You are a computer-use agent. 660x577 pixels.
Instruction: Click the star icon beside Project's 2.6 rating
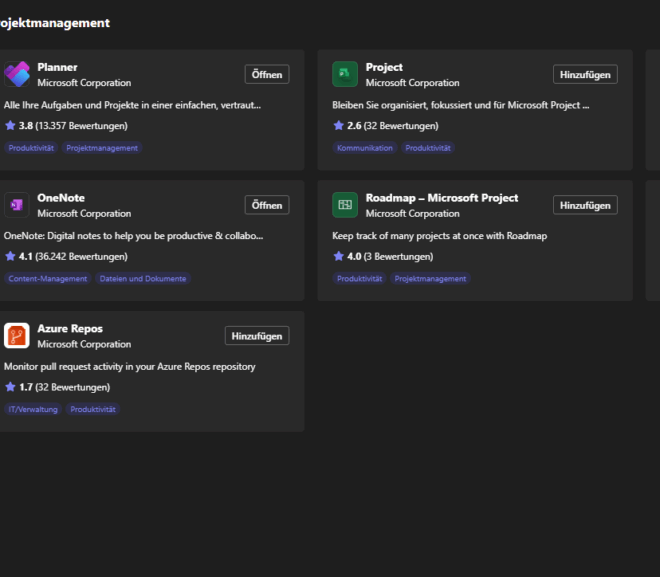point(338,125)
